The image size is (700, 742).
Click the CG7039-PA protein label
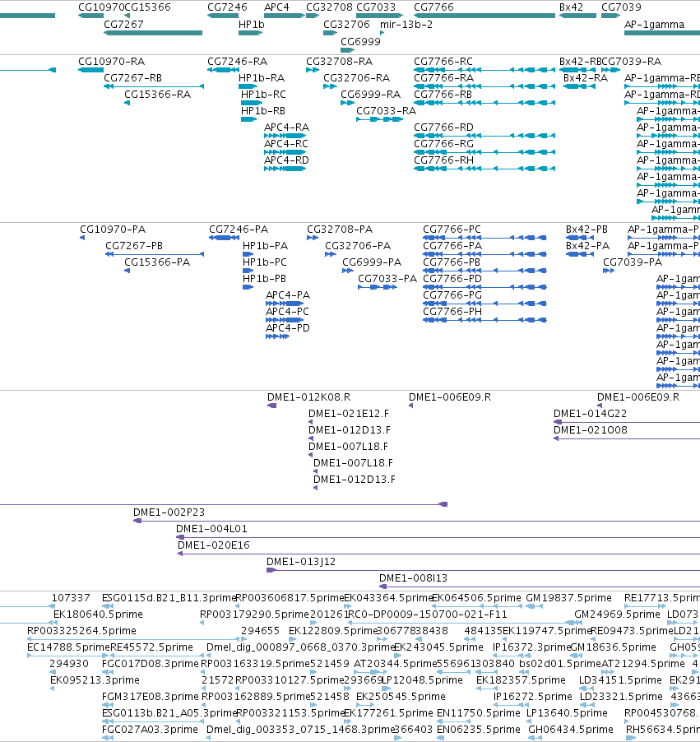pos(633,262)
